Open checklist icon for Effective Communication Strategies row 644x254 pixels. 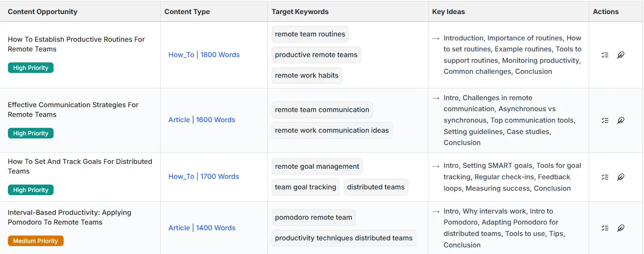(604, 120)
